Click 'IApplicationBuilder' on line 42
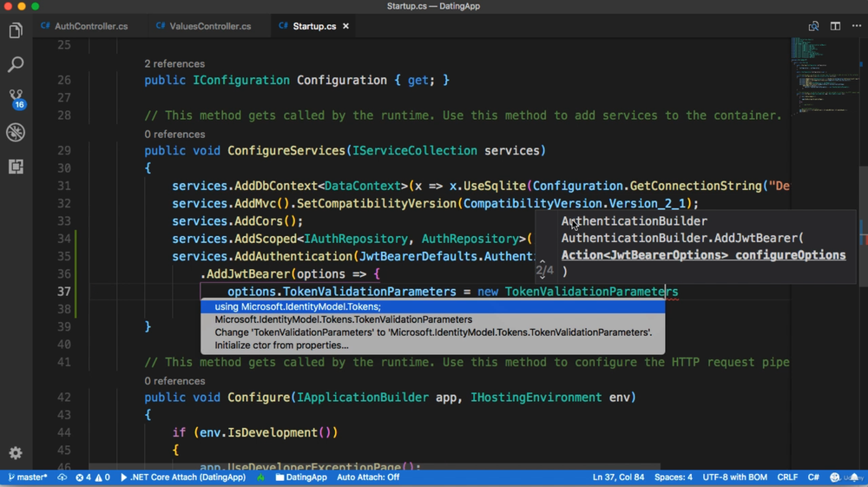 363,398
